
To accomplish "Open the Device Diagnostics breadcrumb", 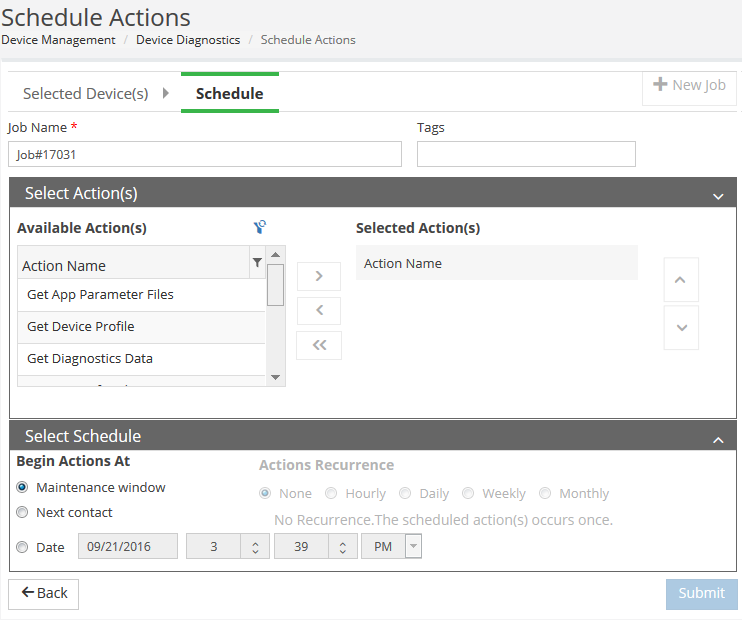I will [x=188, y=40].
